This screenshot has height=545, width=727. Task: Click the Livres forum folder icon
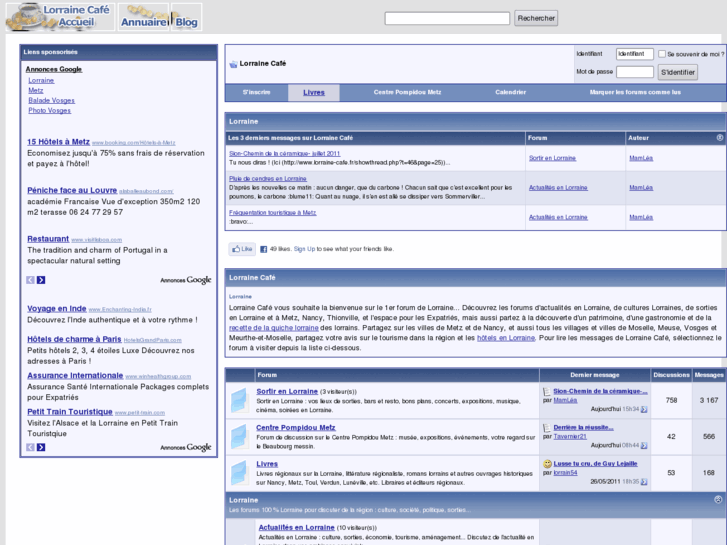[240, 473]
